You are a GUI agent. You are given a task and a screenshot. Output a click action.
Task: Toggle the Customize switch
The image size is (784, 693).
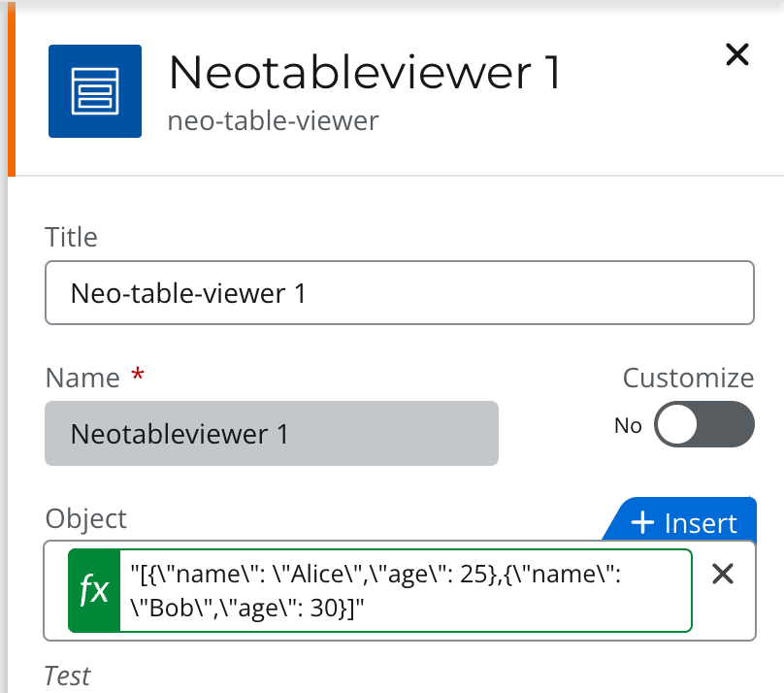point(704,425)
